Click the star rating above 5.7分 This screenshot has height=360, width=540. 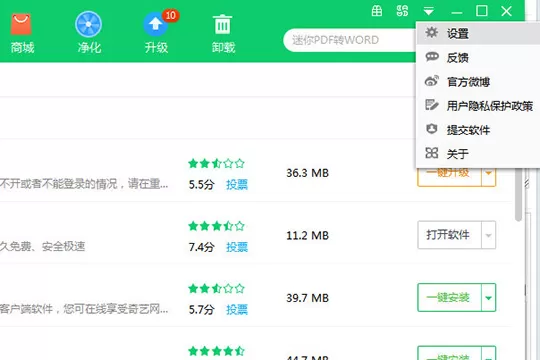[x=216, y=288]
